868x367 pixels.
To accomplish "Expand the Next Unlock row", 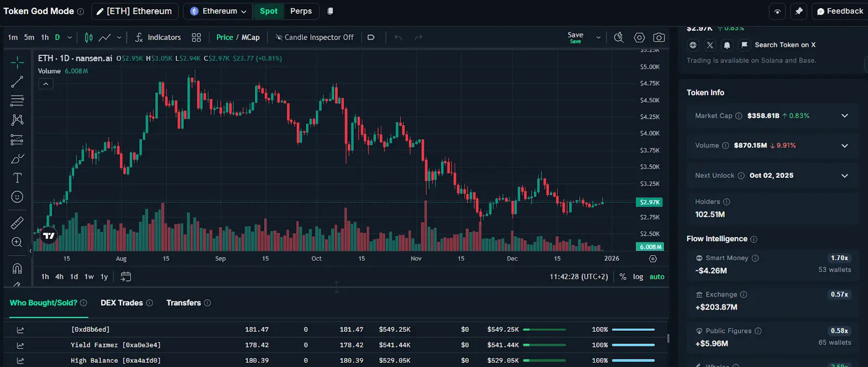I will pyautogui.click(x=844, y=176).
